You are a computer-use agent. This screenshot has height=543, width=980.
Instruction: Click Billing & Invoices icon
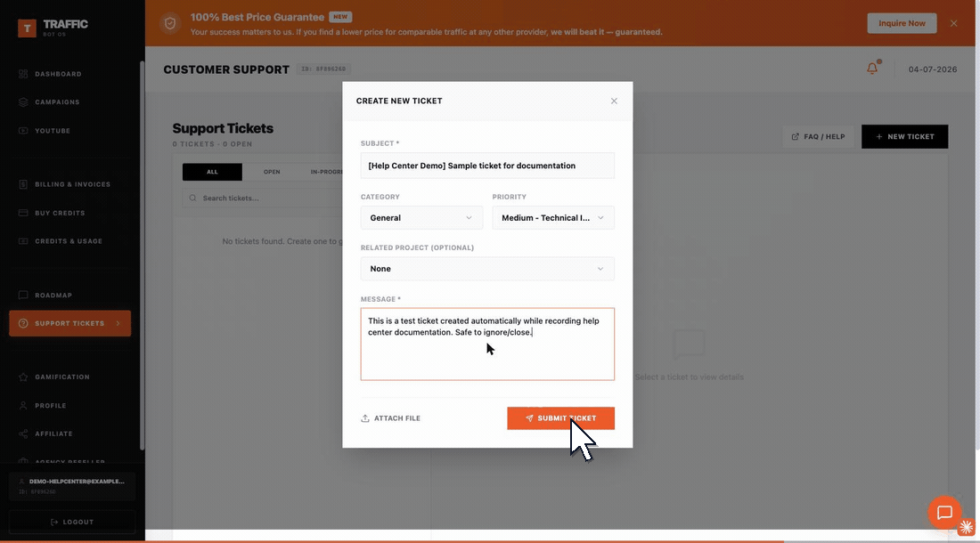[x=23, y=184]
